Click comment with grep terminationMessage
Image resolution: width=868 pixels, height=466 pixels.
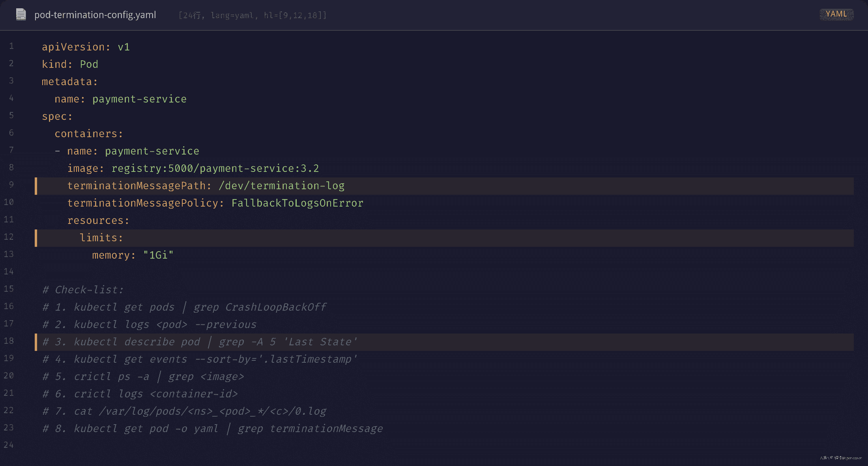[x=212, y=429]
